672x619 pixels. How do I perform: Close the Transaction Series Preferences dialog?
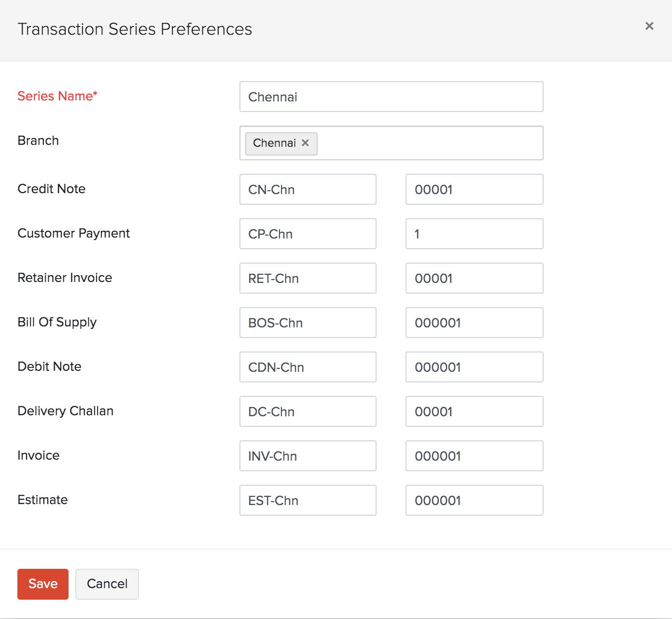point(649,26)
